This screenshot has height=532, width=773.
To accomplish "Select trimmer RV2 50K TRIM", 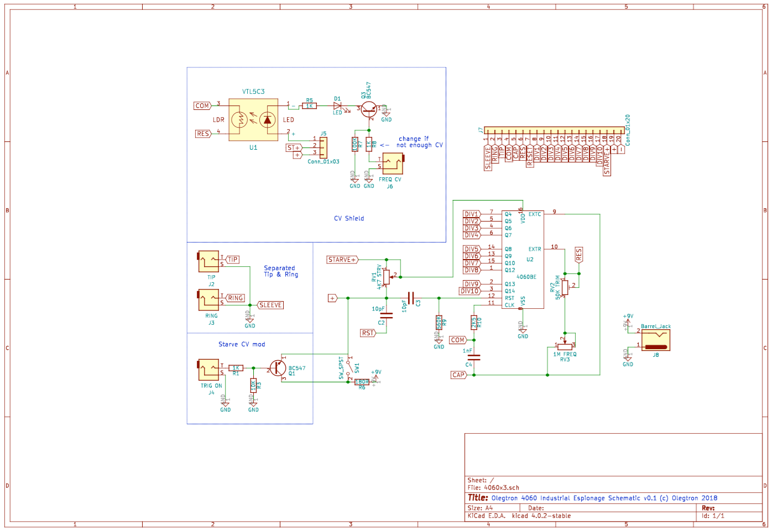I will click(x=565, y=287).
